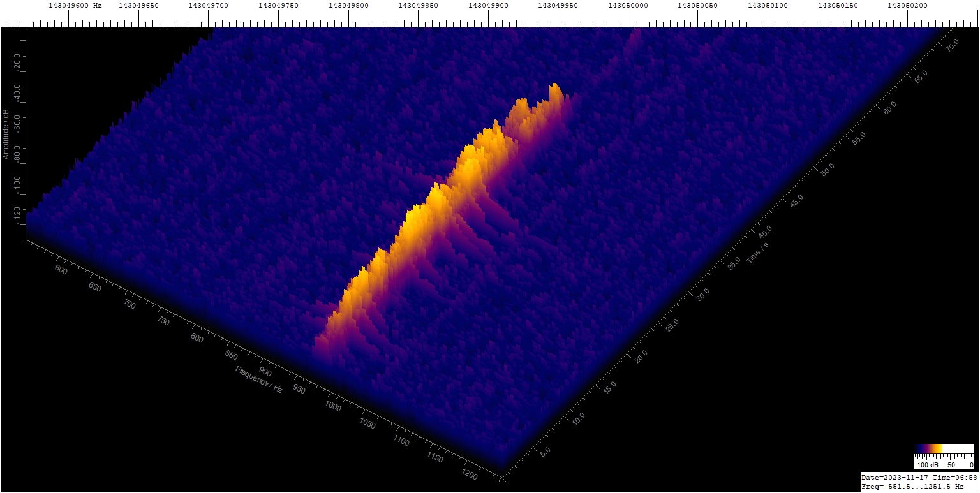The width and height of the screenshot is (980, 493).
Task: Click the "143050050" top ruler label
Action: click(x=697, y=5)
